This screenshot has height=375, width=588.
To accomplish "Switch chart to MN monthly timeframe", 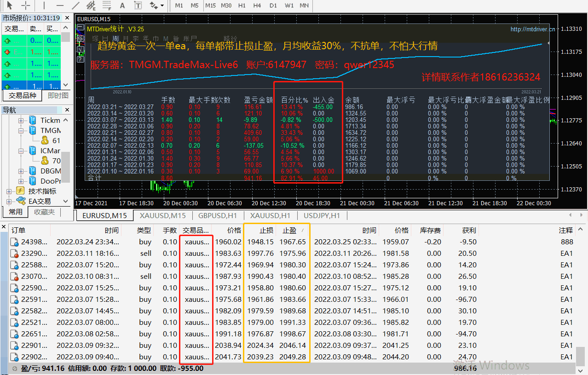I will click(x=304, y=6).
